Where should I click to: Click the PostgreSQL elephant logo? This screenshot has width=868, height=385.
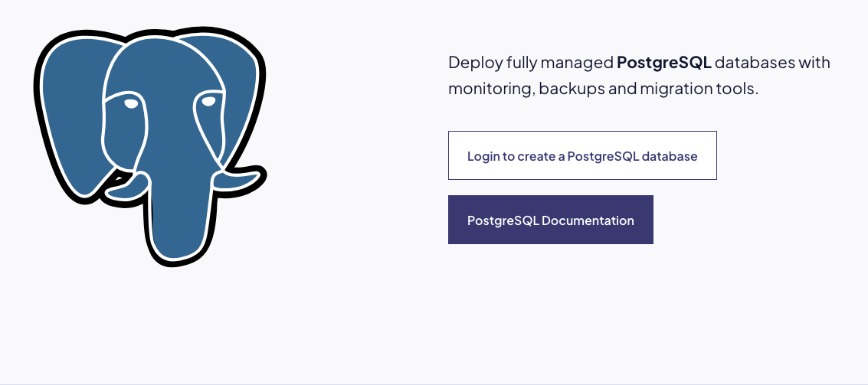[149, 147]
